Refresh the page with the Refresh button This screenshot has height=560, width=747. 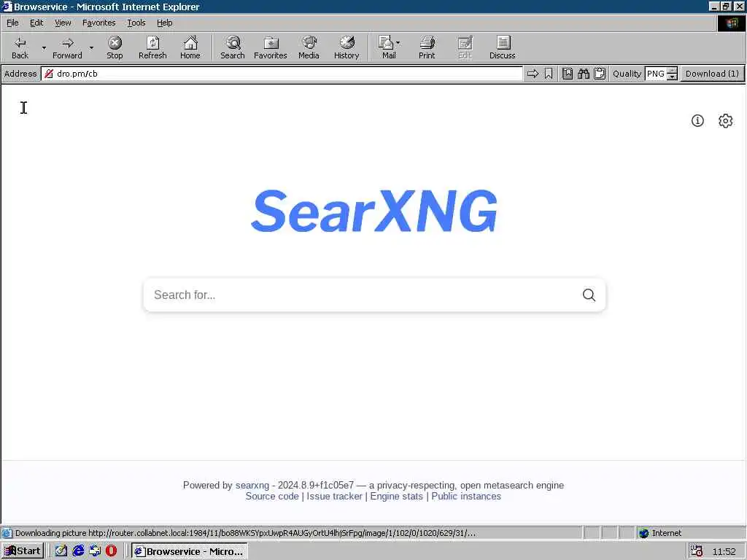152,47
